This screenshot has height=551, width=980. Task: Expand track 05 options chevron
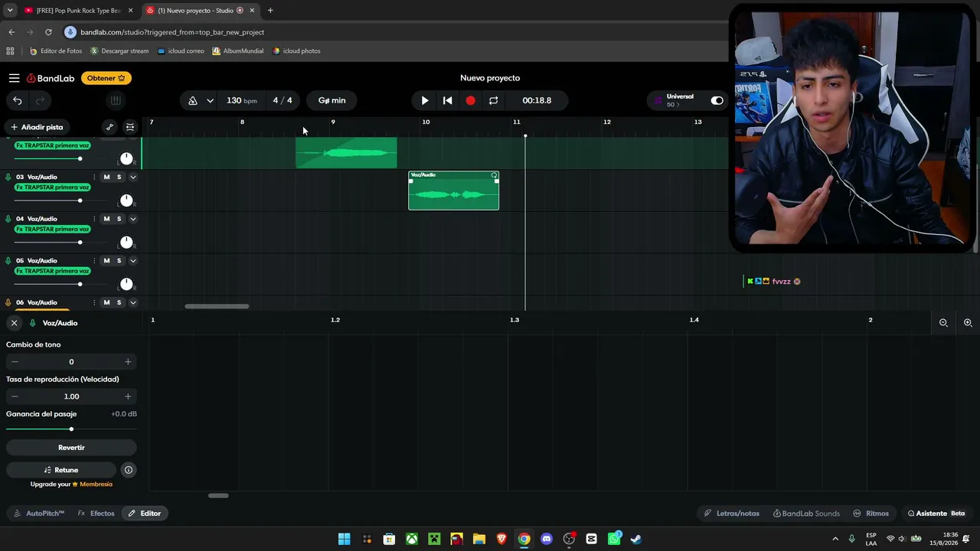click(132, 260)
